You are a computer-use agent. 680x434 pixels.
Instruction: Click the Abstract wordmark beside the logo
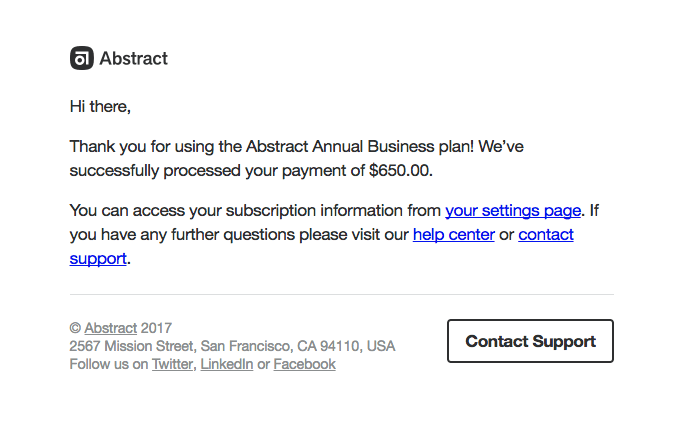134,59
